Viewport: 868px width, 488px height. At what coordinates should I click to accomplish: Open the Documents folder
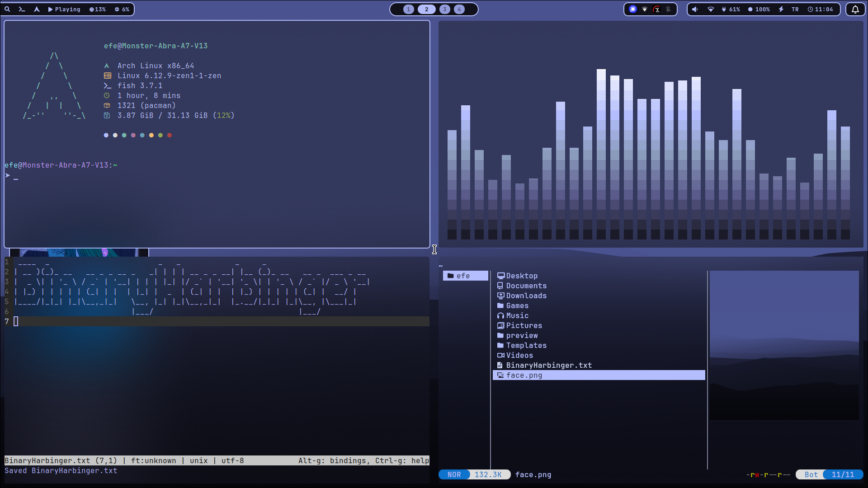[522, 286]
